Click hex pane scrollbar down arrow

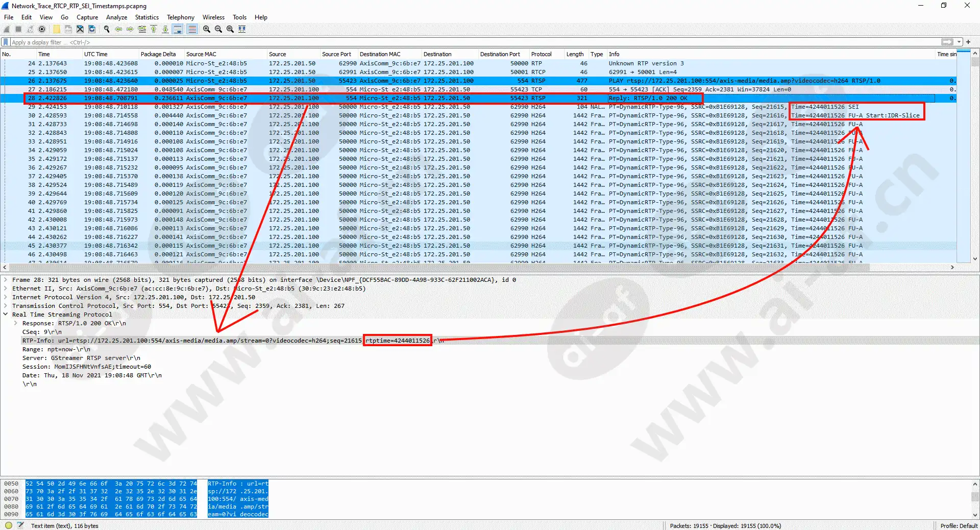pos(975,515)
